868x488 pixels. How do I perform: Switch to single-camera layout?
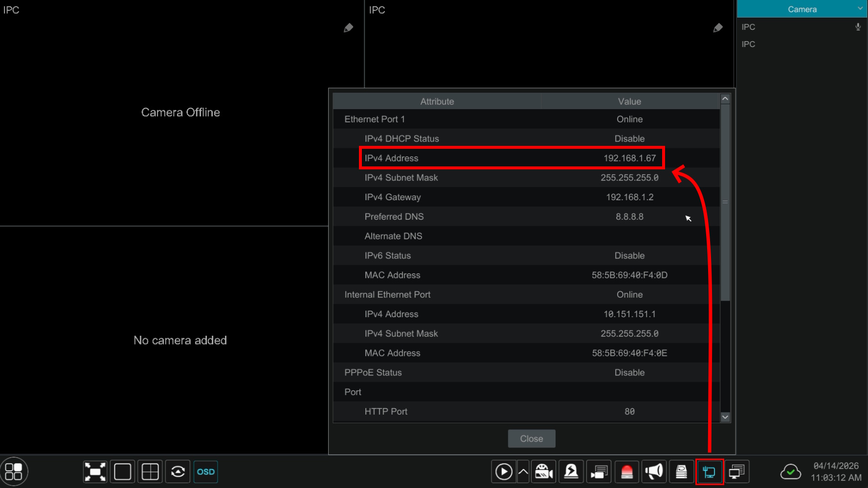(x=122, y=472)
